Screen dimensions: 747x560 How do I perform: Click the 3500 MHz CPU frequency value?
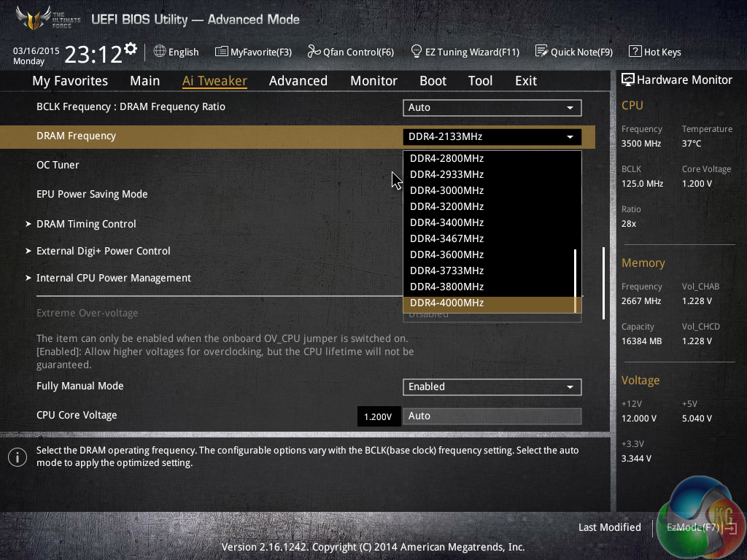click(641, 144)
